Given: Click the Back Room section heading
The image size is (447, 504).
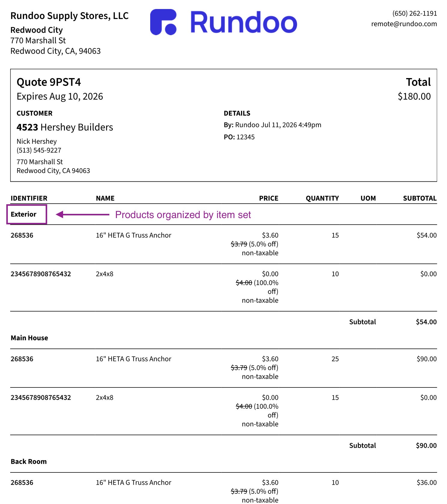Looking at the screenshot, I should pyautogui.click(x=29, y=462).
